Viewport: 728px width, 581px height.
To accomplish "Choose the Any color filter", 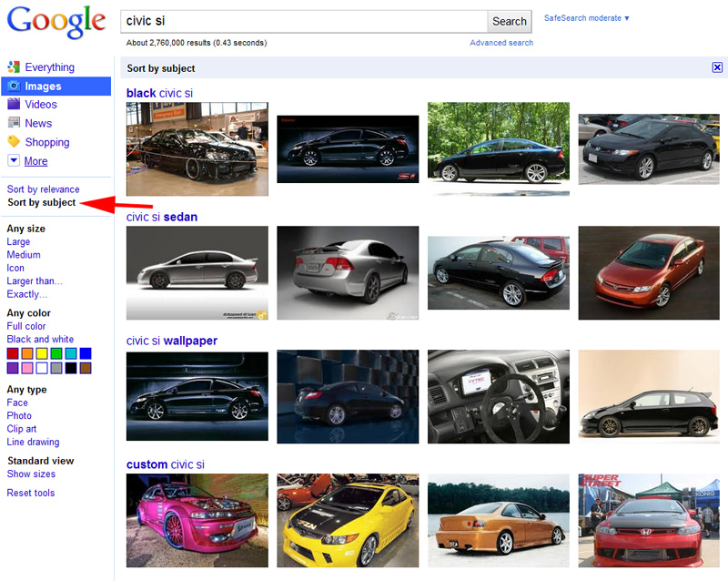I will pyautogui.click(x=29, y=312).
